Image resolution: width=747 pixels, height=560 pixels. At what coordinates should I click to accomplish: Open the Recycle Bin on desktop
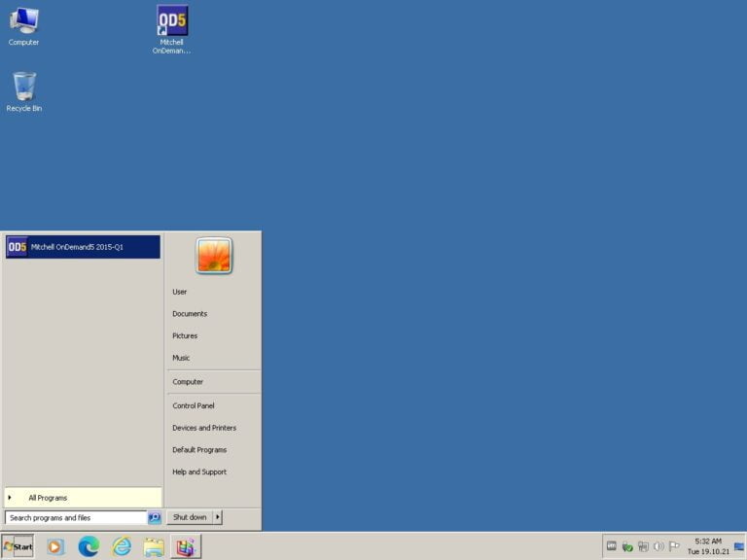24,91
